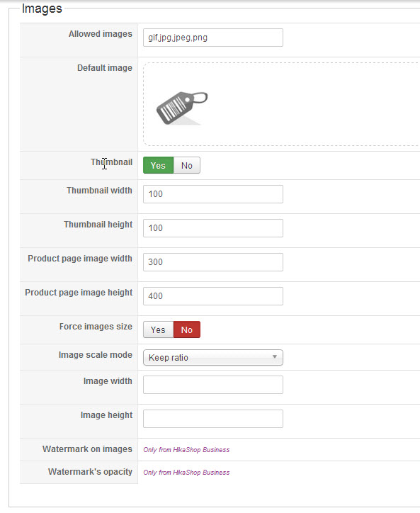Click the Thumbnail width field
Screen dimensions: 420x513
tap(213, 194)
